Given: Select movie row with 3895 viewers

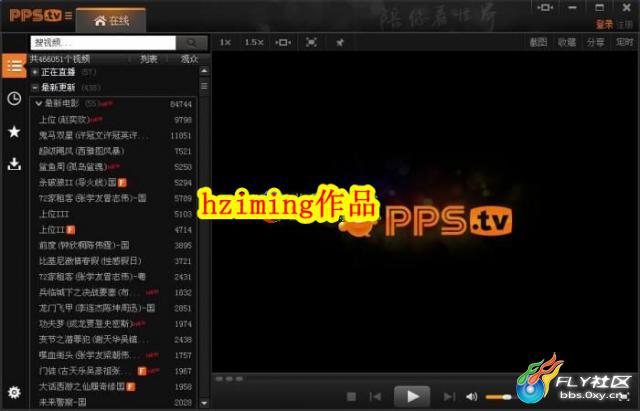Looking at the screenshot, I should point(115,245).
